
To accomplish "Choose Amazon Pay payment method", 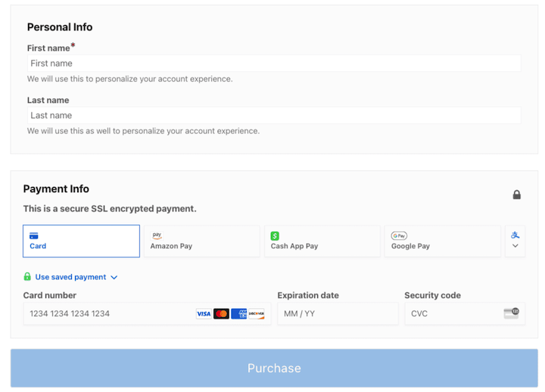I will [201, 241].
